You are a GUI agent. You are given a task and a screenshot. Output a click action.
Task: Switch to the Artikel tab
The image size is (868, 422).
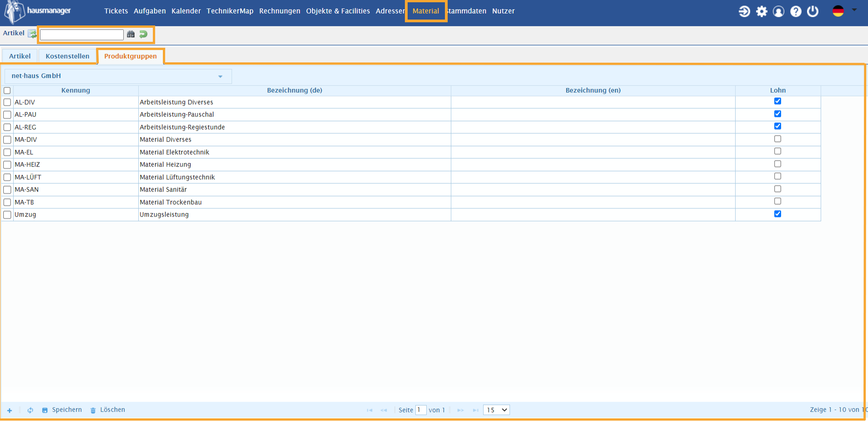pos(20,56)
